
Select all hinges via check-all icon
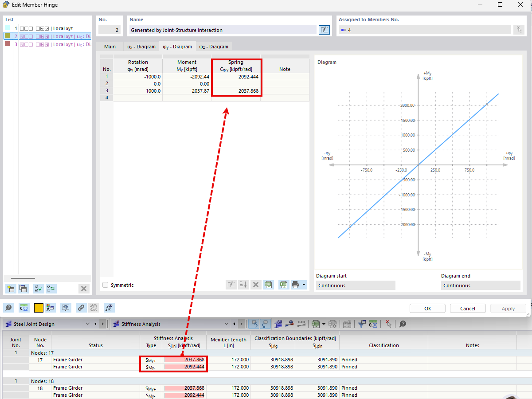point(38,289)
